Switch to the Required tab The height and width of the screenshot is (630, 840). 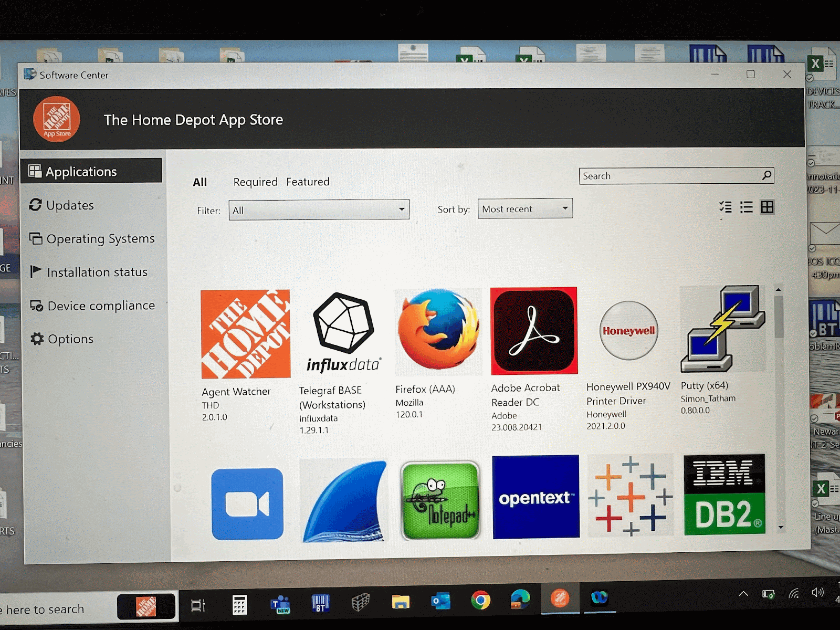pyautogui.click(x=255, y=182)
